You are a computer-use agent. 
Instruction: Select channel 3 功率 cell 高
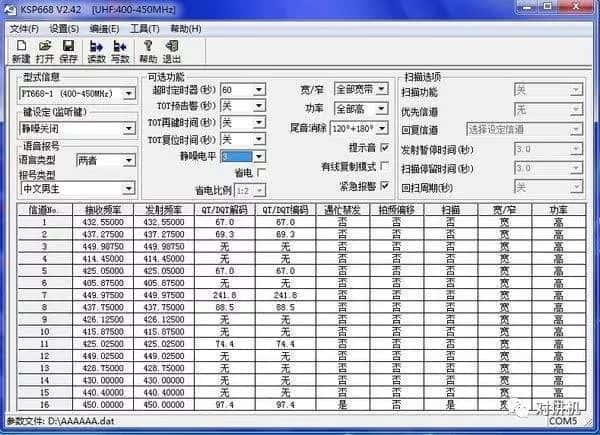point(558,247)
